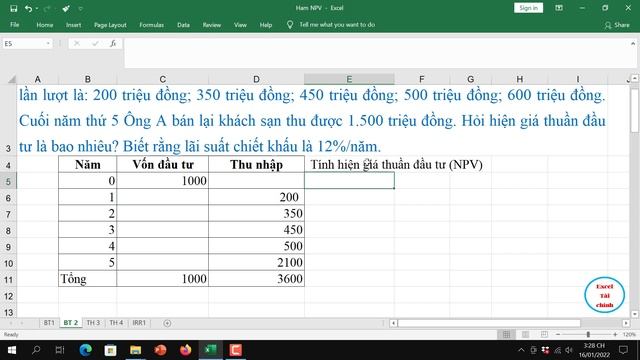The width and height of the screenshot is (640, 360).
Task: Select column E header
Action: coord(349,79)
